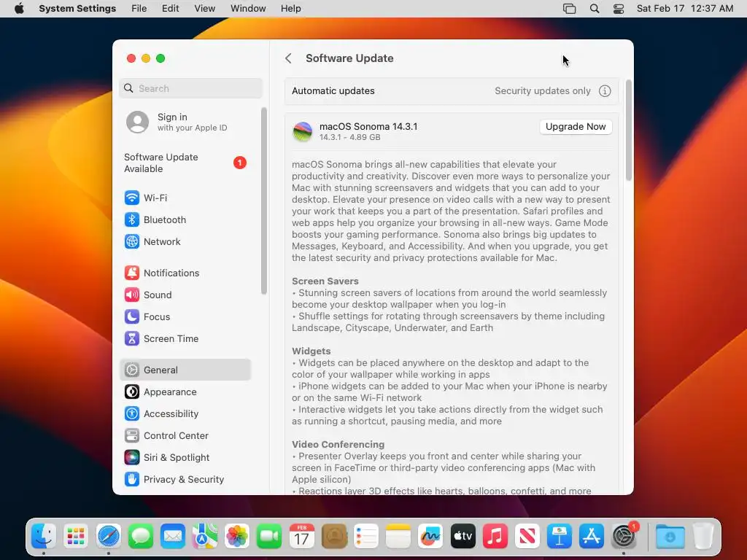The width and height of the screenshot is (747, 560).
Task: Open Downloads folder in the Dock
Action: 670,537
